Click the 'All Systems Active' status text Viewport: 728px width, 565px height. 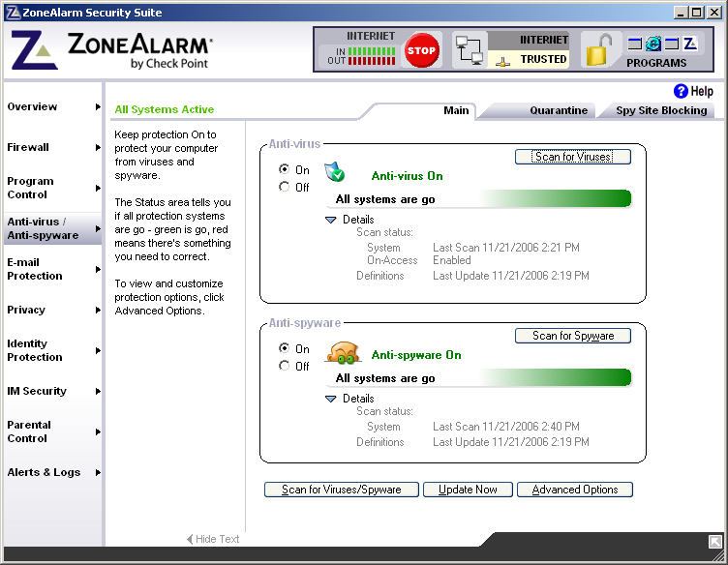(165, 109)
